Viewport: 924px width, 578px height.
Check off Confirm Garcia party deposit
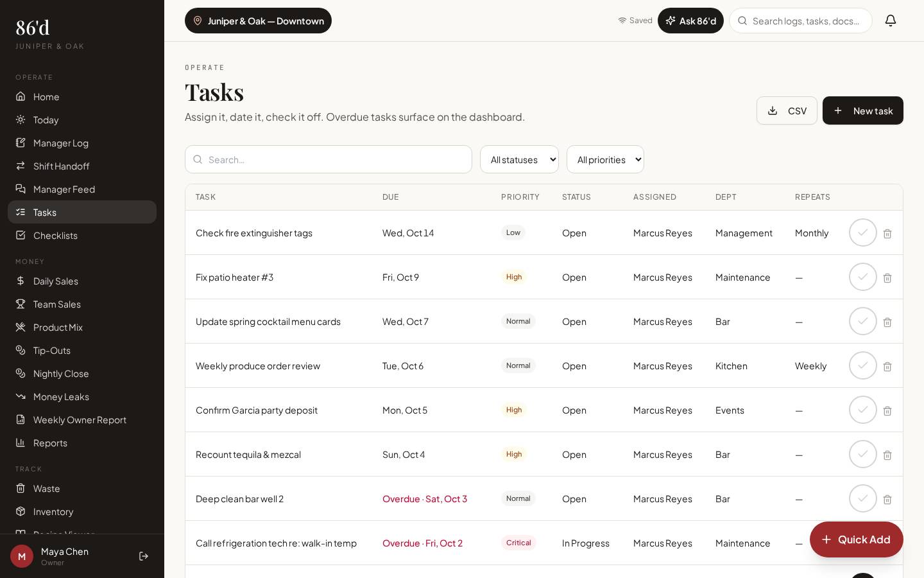click(x=863, y=410)
